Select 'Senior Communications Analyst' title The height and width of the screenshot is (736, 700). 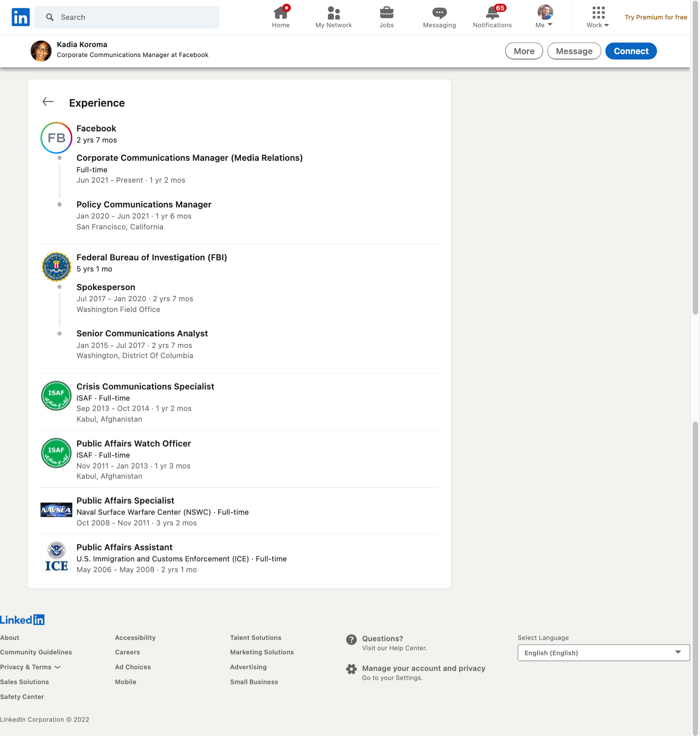point(142,333)
